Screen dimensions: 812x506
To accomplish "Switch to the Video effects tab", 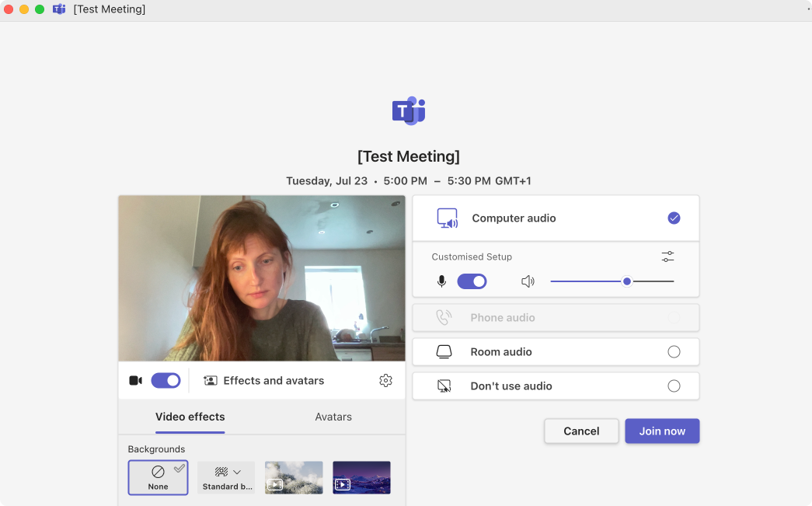I will 190,417.
